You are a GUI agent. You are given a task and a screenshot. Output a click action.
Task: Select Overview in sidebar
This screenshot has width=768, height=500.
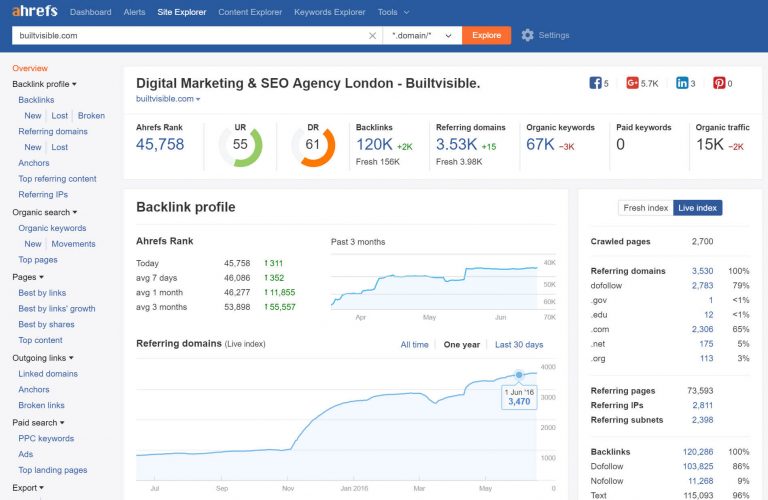click(30, 68)
